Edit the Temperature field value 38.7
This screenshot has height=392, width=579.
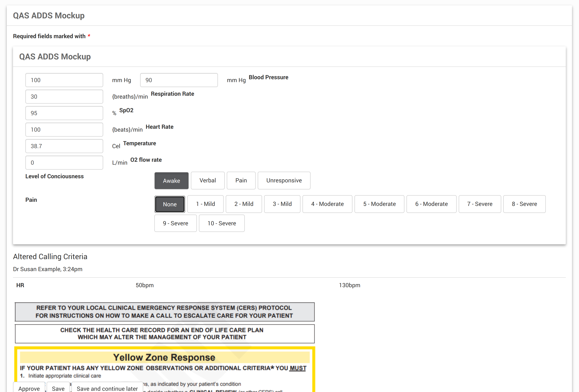[x=64, y=146]
